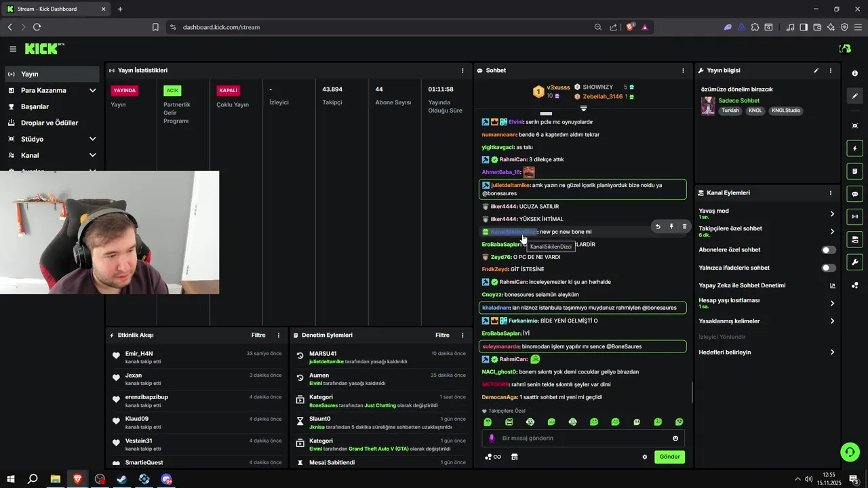Click the Turkish tag chip
Image resolution: width=868 pixels, height=488 pixels.
(x=730, y=110)
